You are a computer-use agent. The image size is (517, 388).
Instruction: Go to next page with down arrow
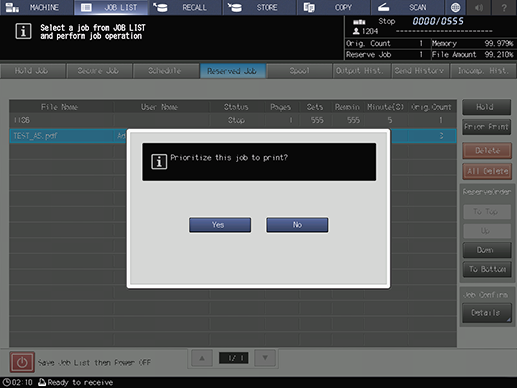(x=265, y=358)
